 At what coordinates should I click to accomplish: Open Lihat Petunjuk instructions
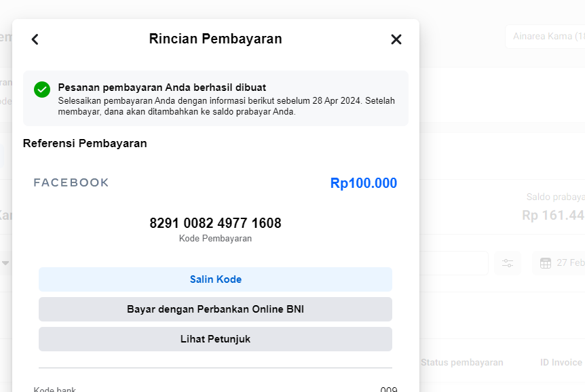215,339
